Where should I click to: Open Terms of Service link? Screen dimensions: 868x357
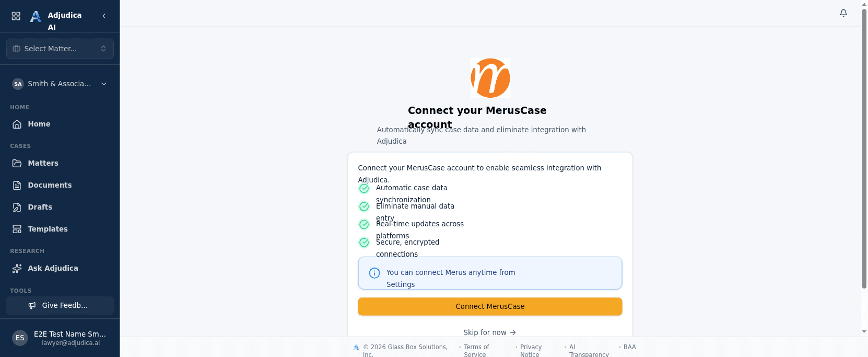[x=476, y=351]
